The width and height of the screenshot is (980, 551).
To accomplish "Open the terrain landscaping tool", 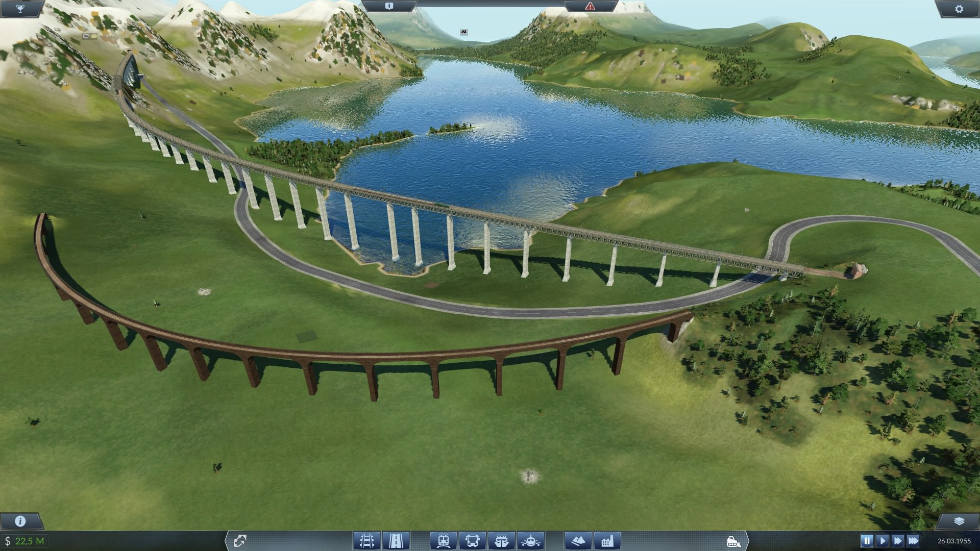I will coord(578,540).
